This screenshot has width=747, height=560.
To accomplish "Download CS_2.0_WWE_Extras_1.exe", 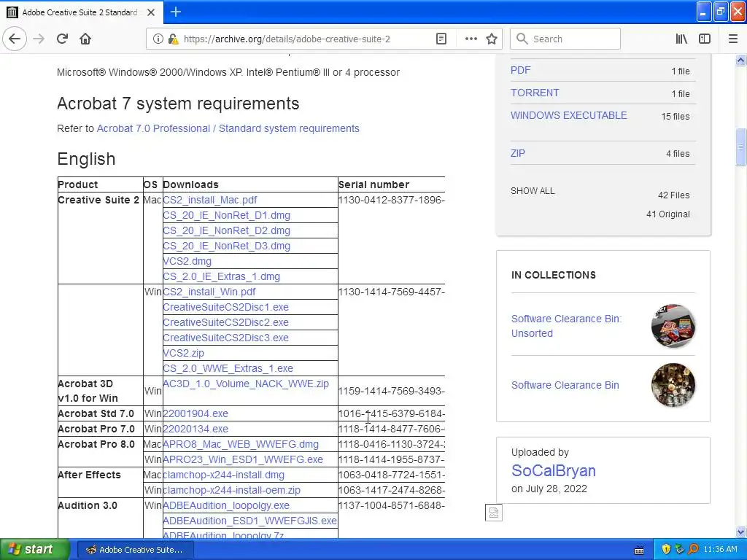I will pyautogui.click(x=228, y=368).
